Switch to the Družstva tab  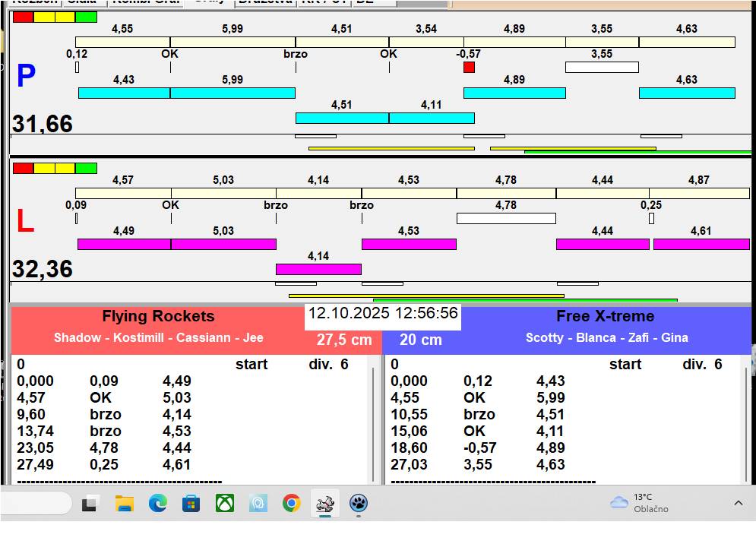(264, 2)
